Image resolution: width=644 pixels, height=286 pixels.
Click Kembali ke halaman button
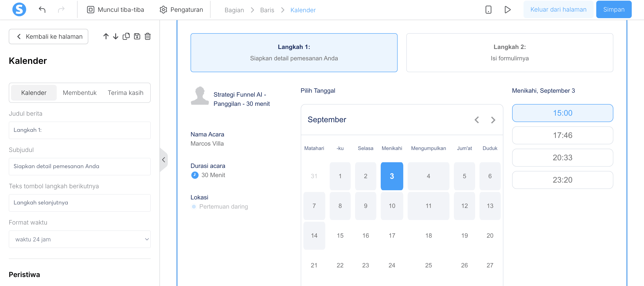point(48,37)
